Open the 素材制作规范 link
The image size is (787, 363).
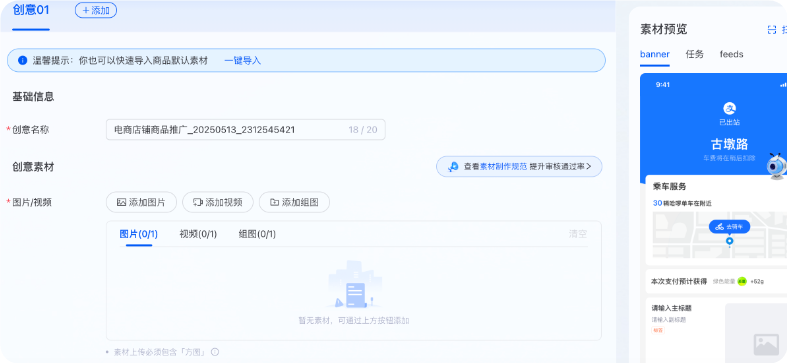tap(503, 167)
